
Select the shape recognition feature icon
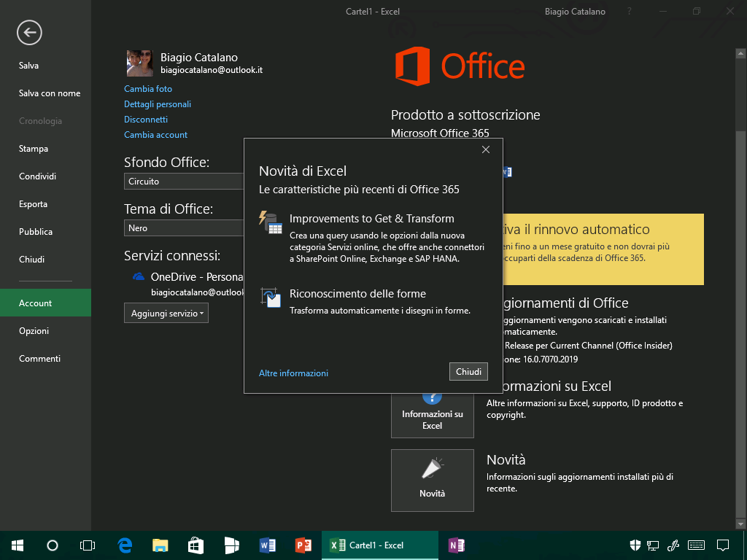click(x=271, y=297)
